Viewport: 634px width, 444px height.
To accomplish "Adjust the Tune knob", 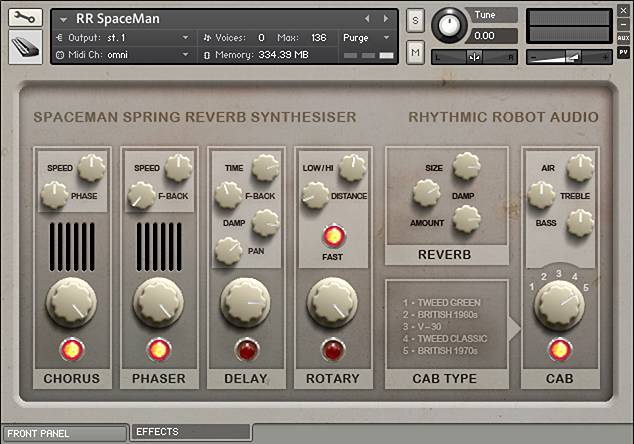I will 449,25.
